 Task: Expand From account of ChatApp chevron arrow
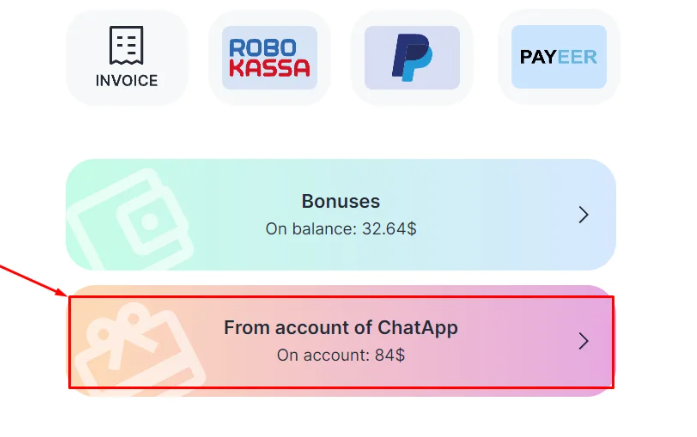(584, 341)
